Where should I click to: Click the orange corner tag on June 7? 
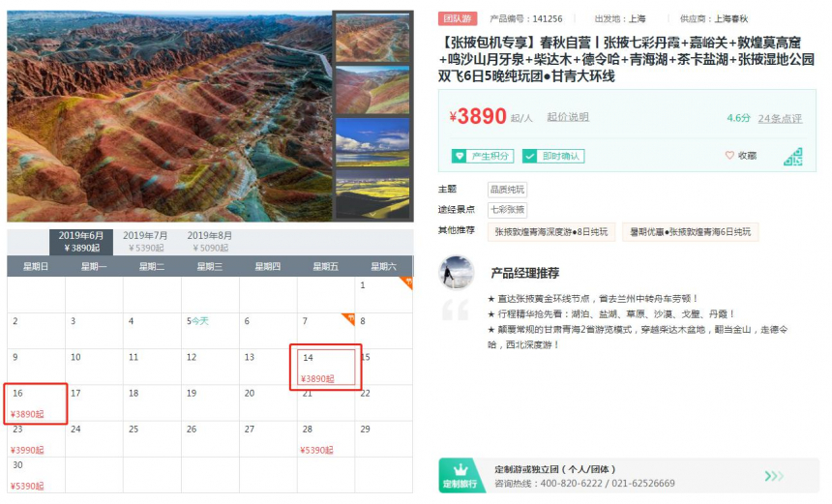[348, 319]
